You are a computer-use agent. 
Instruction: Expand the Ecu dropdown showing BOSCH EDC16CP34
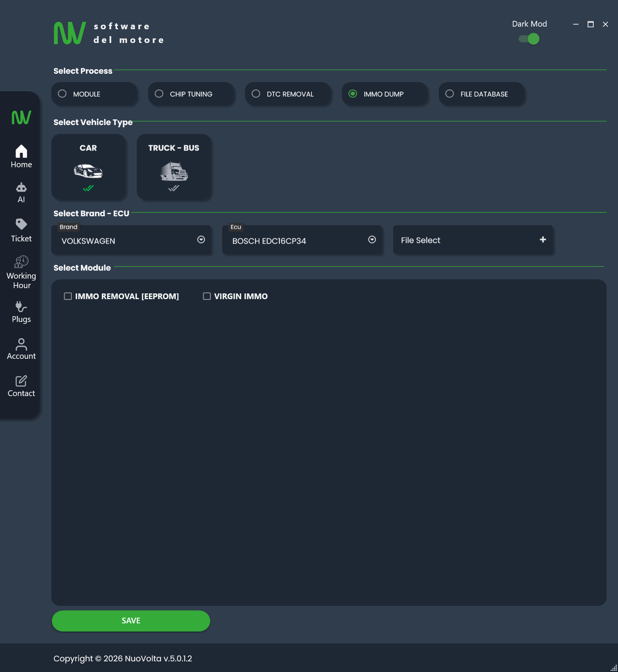372,239
